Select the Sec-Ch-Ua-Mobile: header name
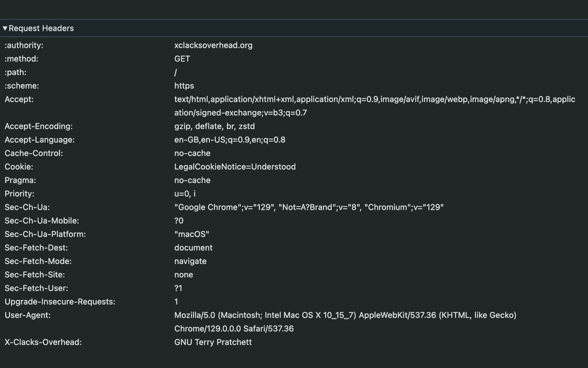588x368 pixels. pos(42,220)
